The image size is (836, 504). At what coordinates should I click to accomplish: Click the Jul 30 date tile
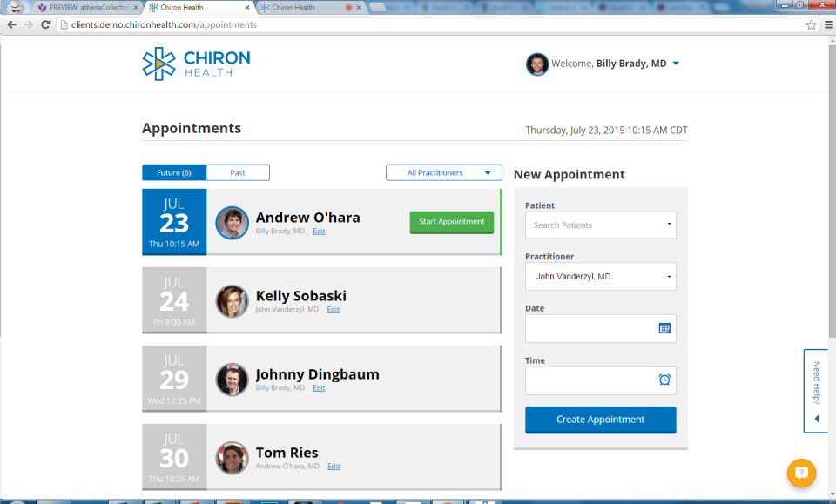click(x=174, y=457)
